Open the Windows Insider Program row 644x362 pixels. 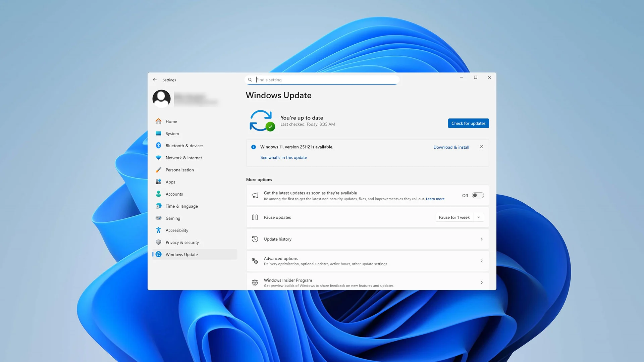(x=368, y=281)
